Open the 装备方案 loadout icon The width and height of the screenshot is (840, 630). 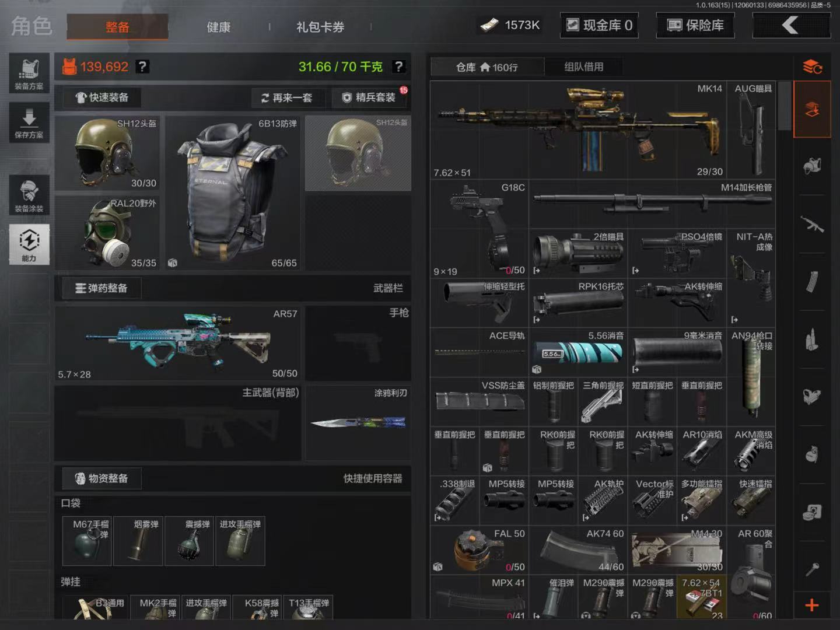pos(29,73)
